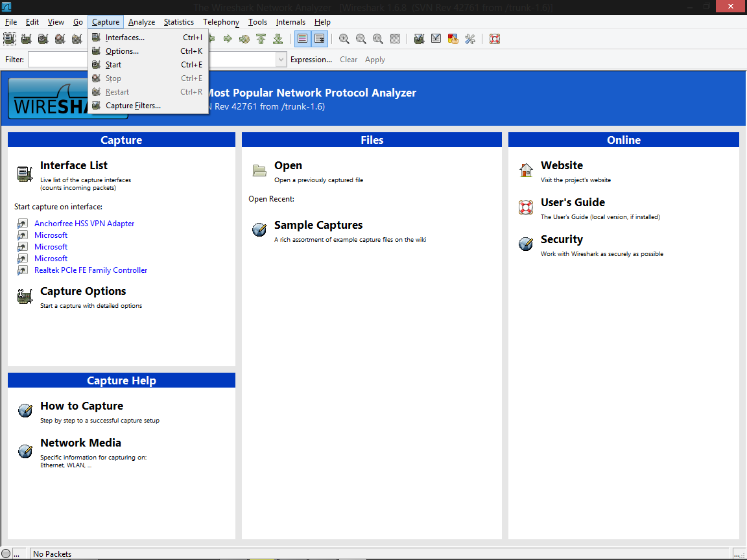Open the Edit menu

click(x=32, y=22)
